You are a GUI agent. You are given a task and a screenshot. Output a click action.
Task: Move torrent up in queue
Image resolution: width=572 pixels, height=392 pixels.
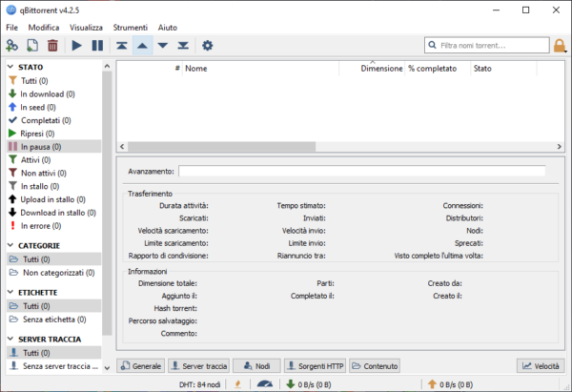pyautogui.click(x=142, y=46)
